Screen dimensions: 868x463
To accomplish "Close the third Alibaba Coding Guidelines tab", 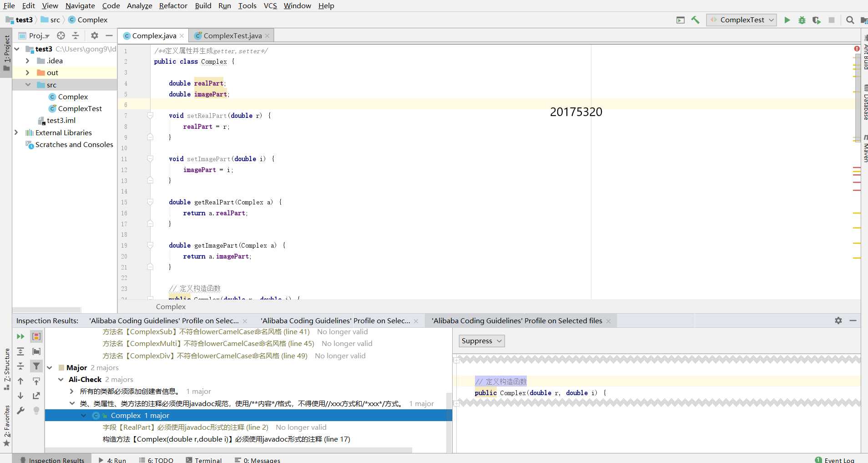I will (608, 321).
